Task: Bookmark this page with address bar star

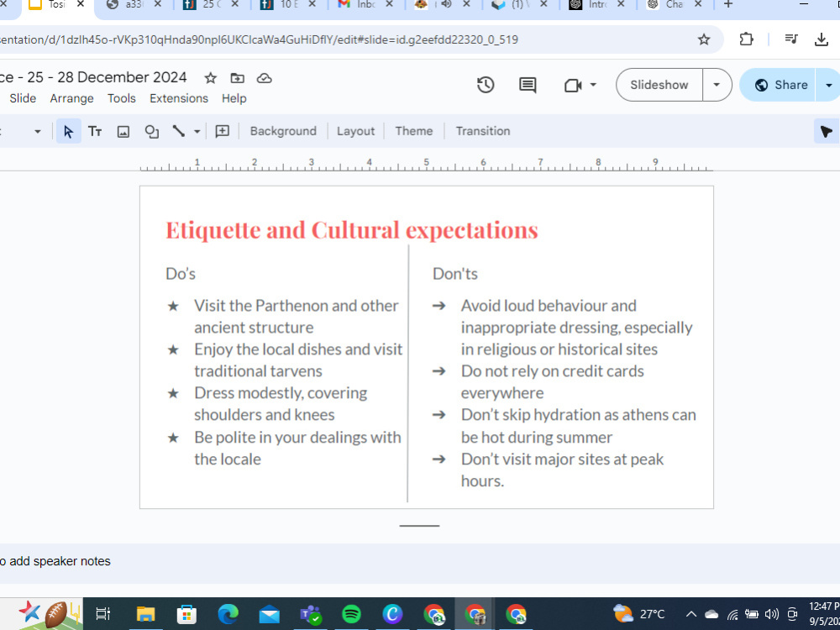Action: pyautogui.click(x=704, y=39)
